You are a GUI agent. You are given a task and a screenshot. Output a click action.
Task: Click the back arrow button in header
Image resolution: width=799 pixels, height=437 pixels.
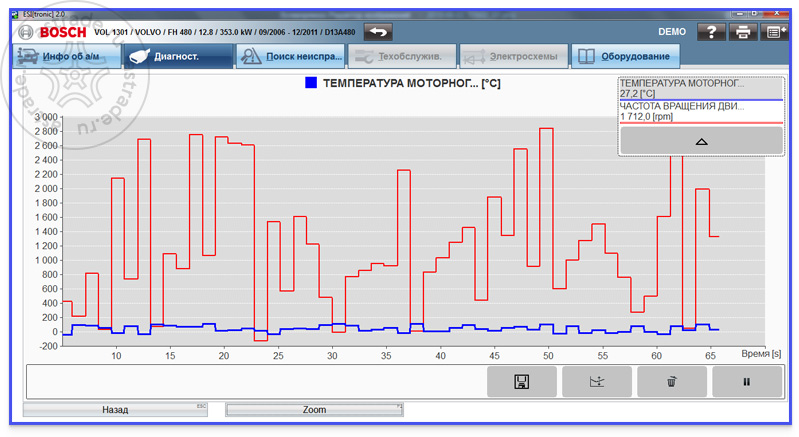pos(378,32)
